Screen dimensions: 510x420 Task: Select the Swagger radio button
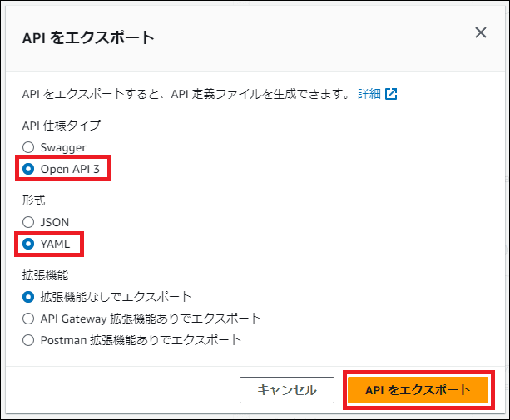pos(28,147)
